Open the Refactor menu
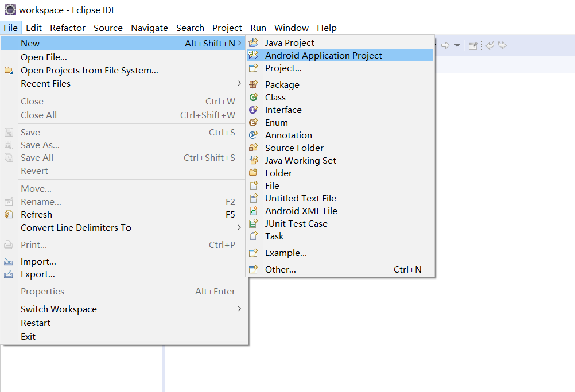 click(67, 28)
